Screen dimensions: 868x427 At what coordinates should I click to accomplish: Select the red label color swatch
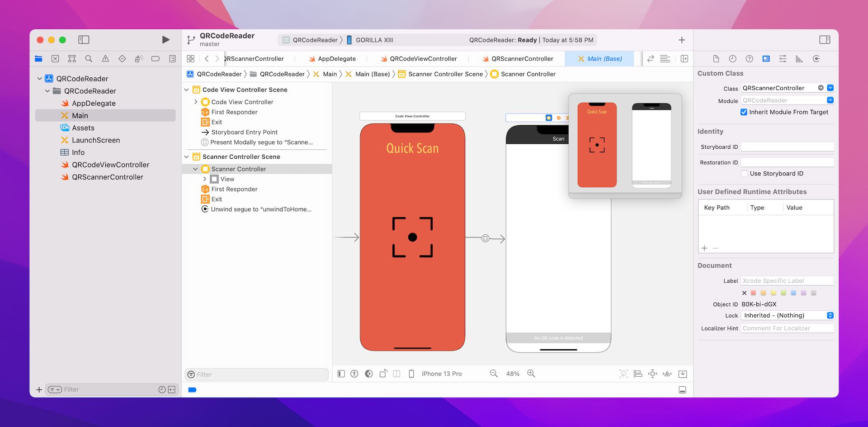tap(753, 293)
